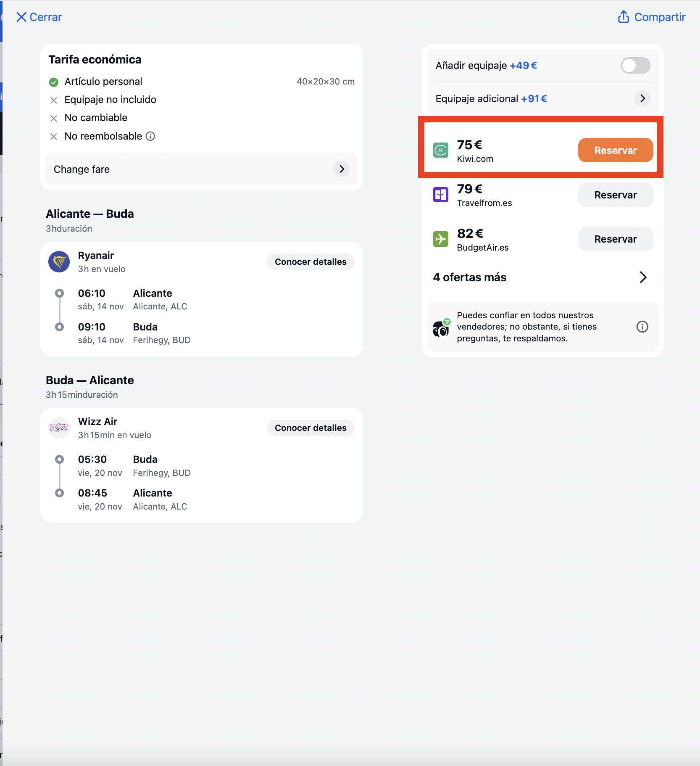
Task: Close the flight details panel via Cerrar
Action: [x=39, y=17]
